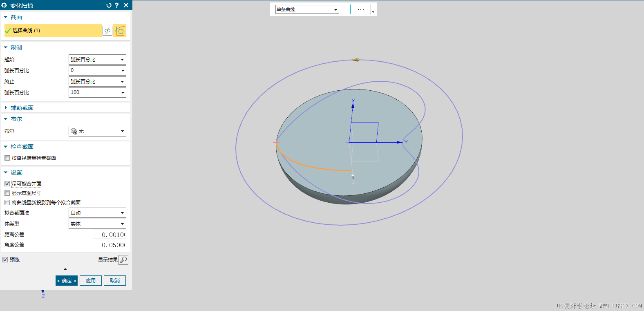Click the sketch section icon
Viewport: 644px width, 311px height.
[x=107, y=31]
